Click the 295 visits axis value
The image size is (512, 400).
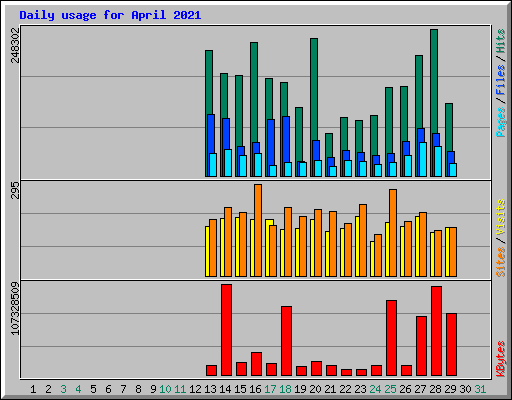pyautogui.click(x=16, y=190)
